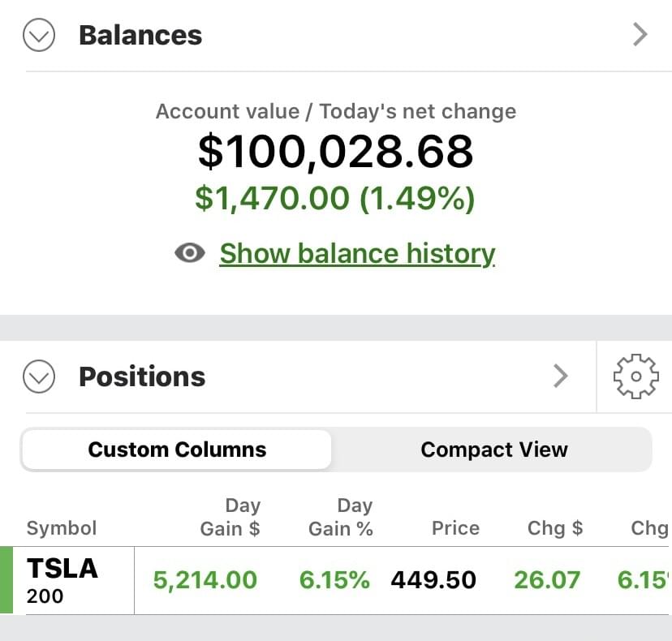Sort by Day Gain $ column header
This screenshot has width=672, height=641.
click(x=230, y=518)
